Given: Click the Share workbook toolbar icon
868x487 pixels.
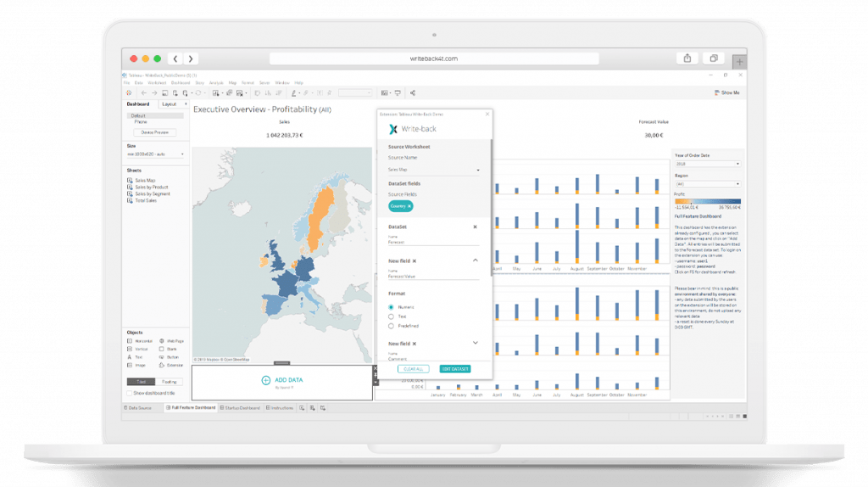Looking at the screenshot, I should click(413, 93).
